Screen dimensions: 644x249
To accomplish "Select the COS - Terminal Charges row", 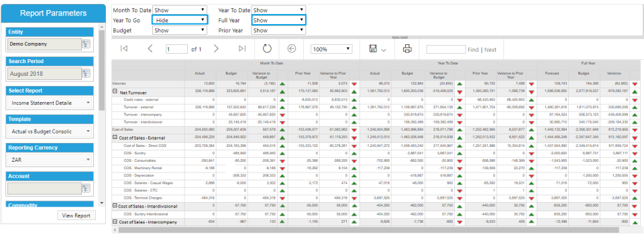I will (142, 198).
